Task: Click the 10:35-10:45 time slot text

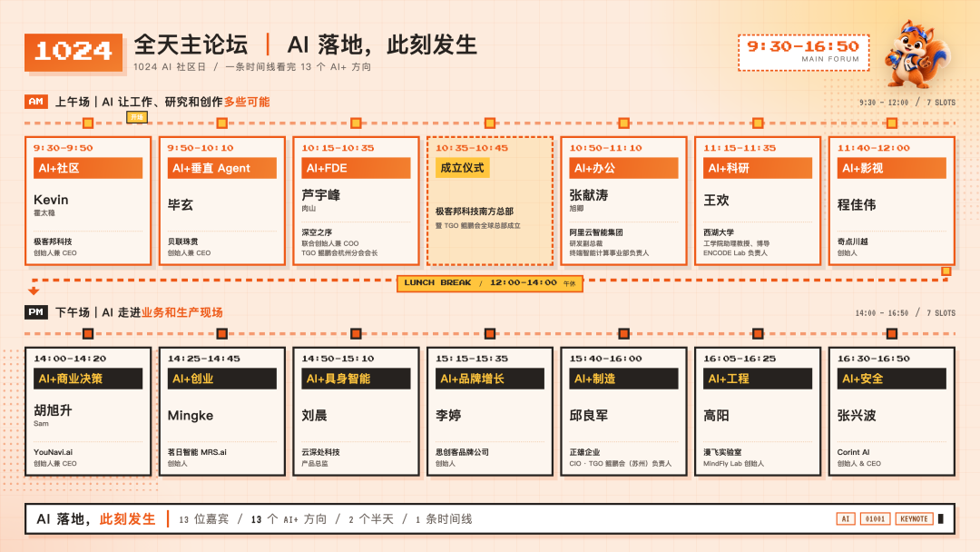Action: coord(472,148)
